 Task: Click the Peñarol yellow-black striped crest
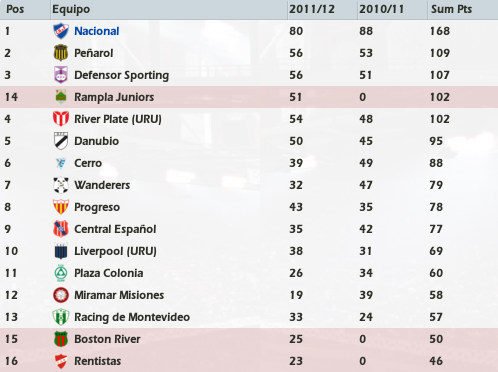61,53
